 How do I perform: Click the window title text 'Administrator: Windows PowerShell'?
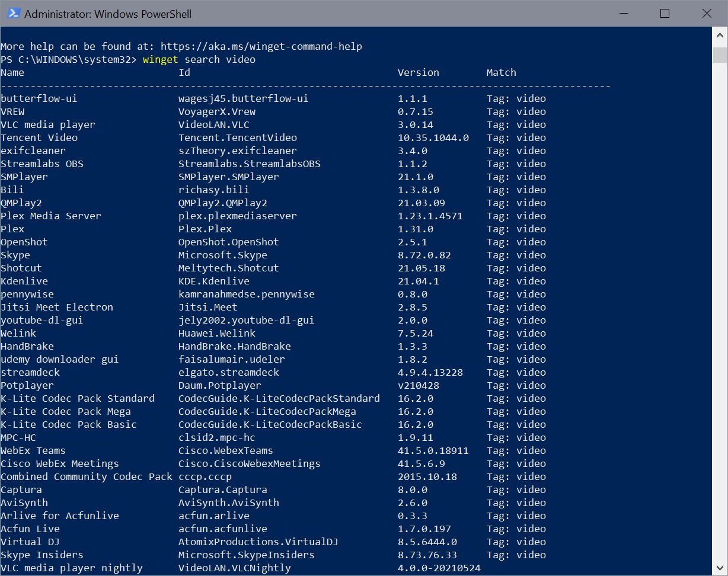[107, 13]
